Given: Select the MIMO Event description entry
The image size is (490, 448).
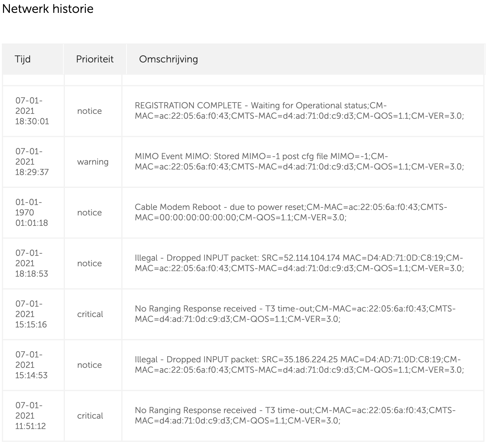Looking at the screenshot, I should tap(299, 162).
